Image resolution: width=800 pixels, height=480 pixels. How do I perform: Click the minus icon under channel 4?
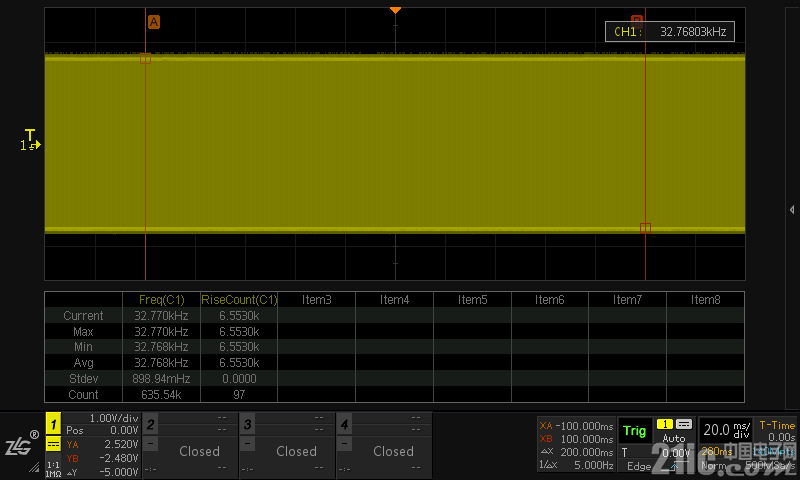pyautogui.click(x=344, y=444)
